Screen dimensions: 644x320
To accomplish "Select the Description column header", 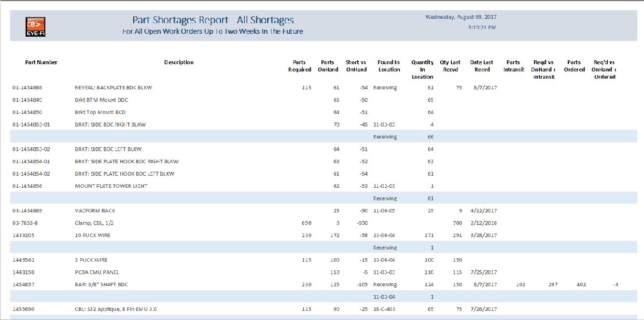I will 179,62.
